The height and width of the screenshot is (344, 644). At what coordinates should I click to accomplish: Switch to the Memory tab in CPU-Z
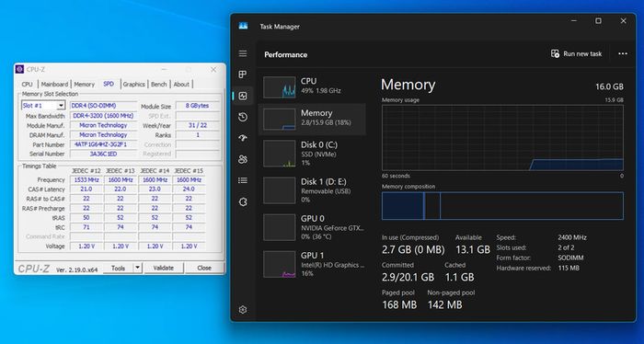click(85, 84)
